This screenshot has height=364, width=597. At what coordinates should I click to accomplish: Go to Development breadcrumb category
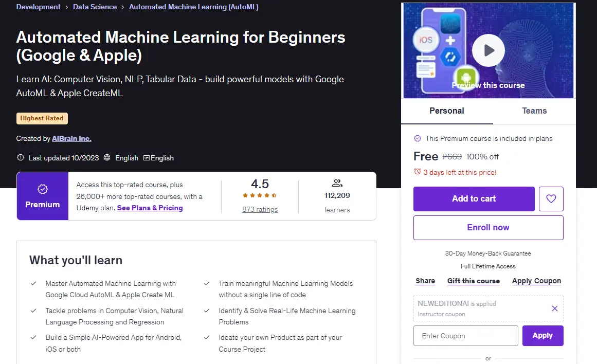(x=38, y=7)
